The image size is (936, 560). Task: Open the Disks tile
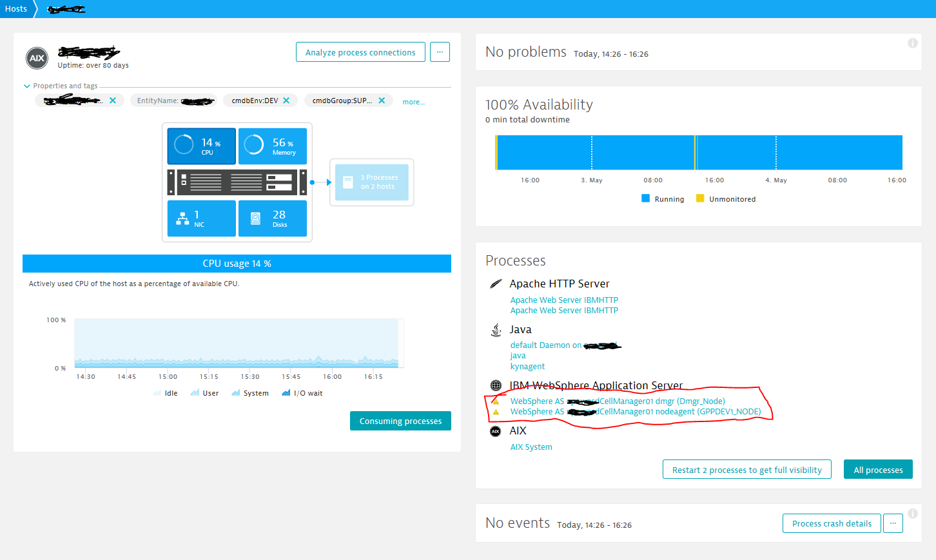coord(272,218)
